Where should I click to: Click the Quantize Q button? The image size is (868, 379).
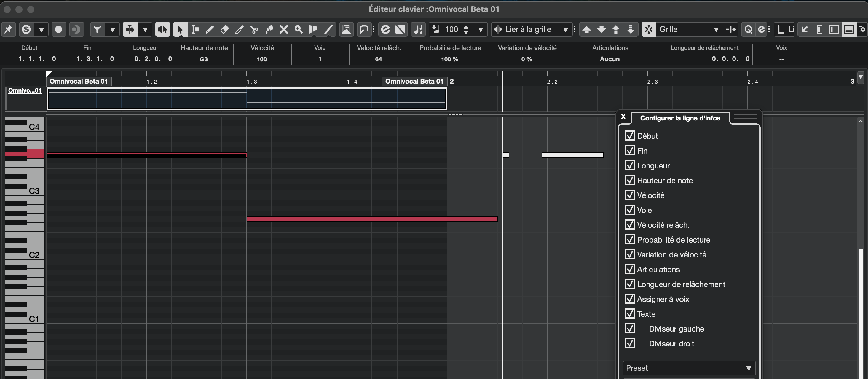pyautogui.click(x=748, y=30)
